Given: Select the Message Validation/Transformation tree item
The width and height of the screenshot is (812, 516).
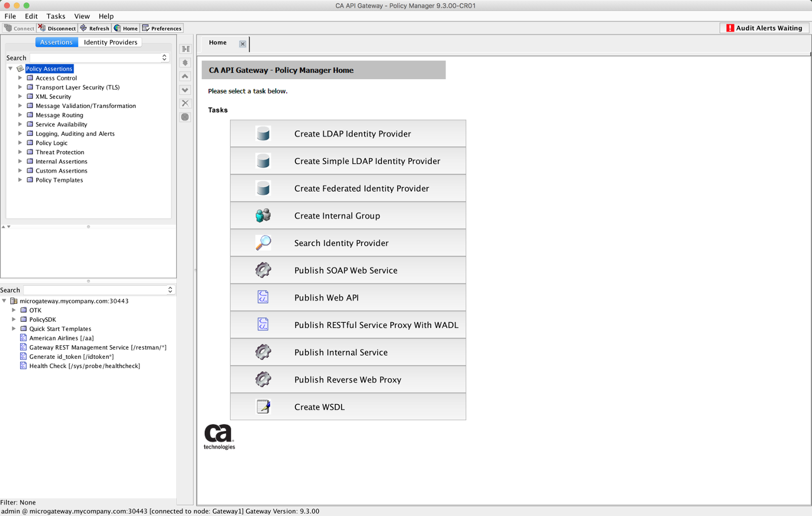Looking at the screenshot, I should 86,106.
